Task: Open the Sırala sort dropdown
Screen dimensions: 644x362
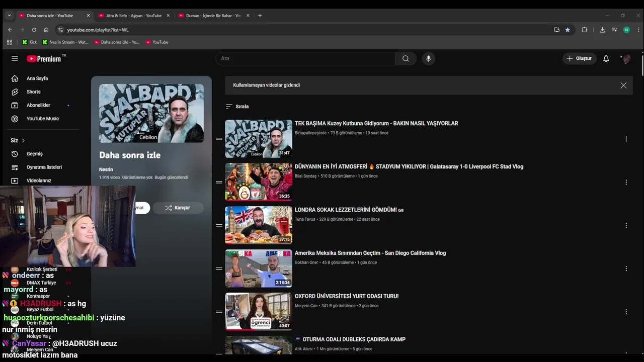Action: (237, 107)
